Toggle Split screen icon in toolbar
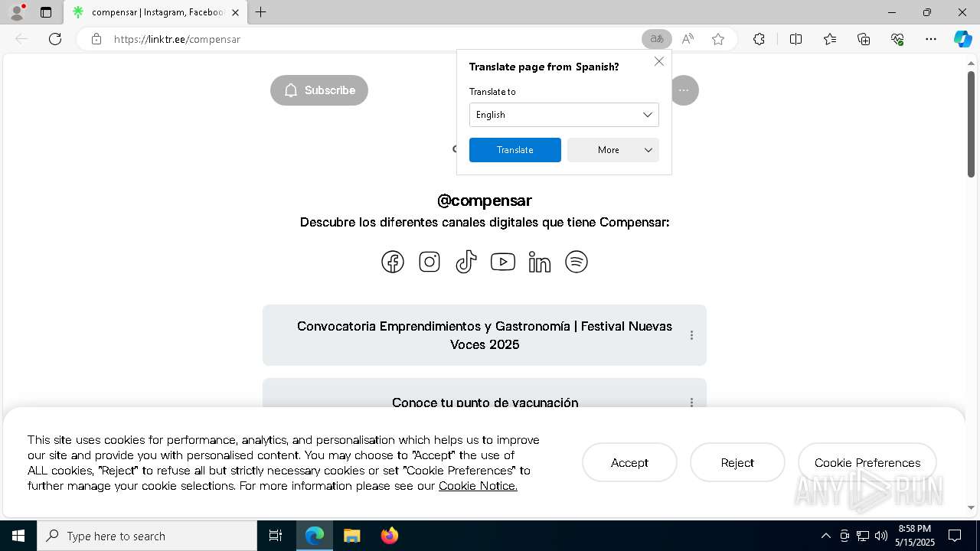 point(795,39)
